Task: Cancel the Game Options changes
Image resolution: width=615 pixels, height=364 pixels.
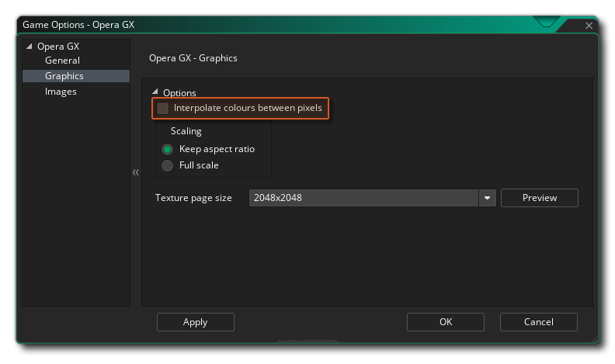Action: 538,322
